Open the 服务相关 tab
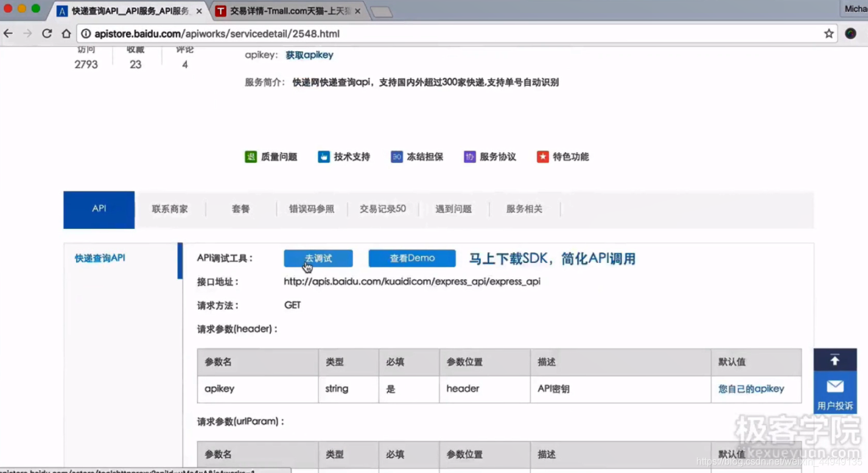The image size is (868, 473). [x=524, y=209]
